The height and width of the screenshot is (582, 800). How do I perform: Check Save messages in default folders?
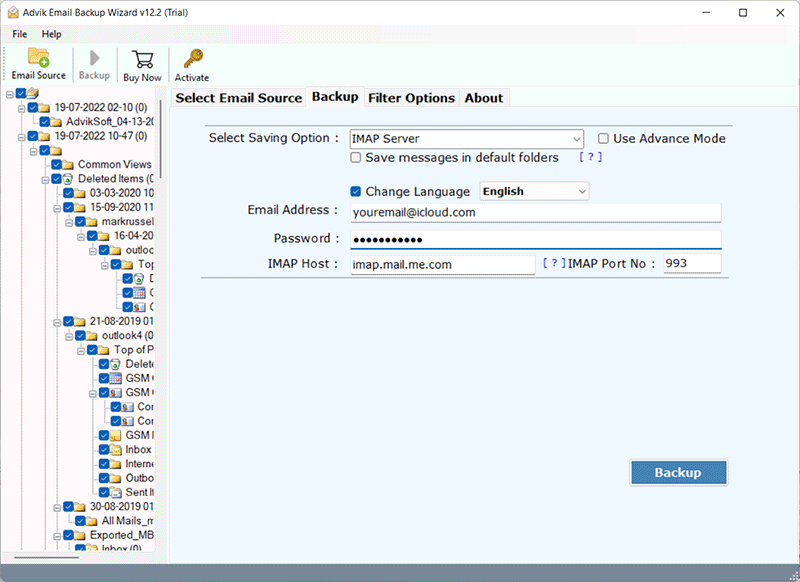[x=356, y=158]
